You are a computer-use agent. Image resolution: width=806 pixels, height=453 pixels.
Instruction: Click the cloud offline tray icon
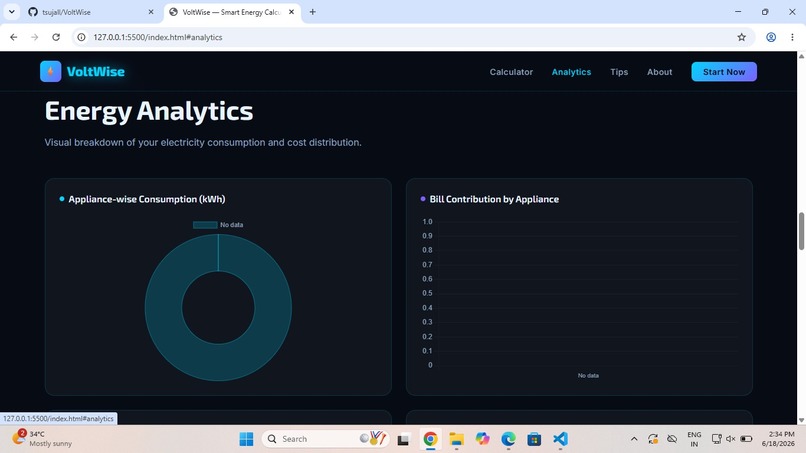672,439
